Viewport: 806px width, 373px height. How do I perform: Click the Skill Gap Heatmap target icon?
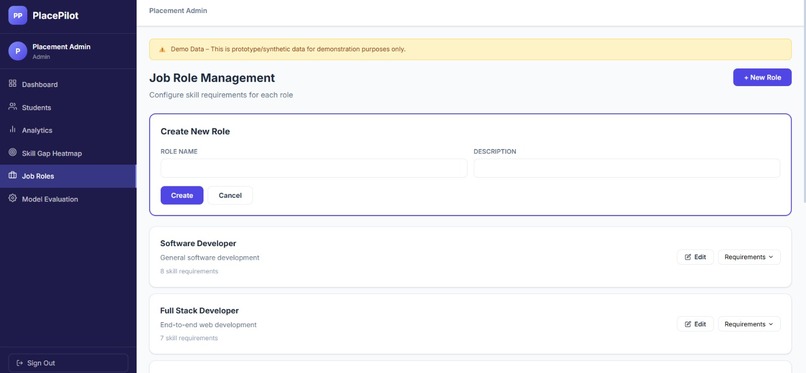pyautogui.click(x=13, y=153)
